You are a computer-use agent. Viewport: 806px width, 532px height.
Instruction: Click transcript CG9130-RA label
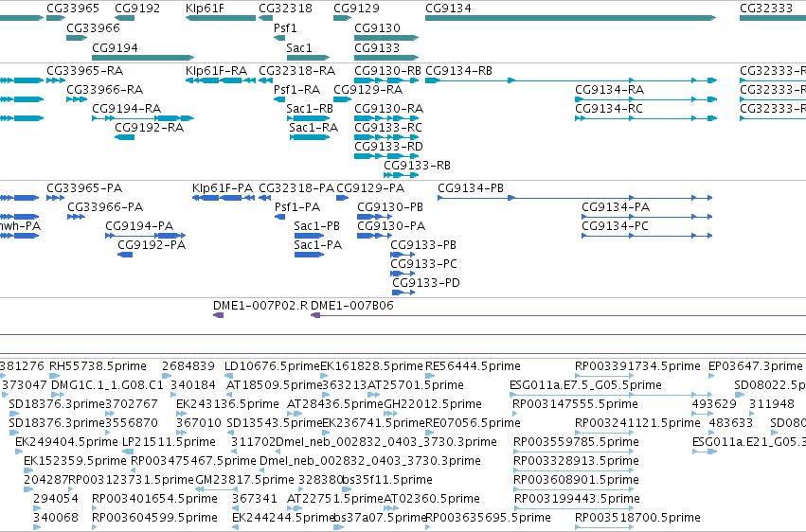click(388, 108)
